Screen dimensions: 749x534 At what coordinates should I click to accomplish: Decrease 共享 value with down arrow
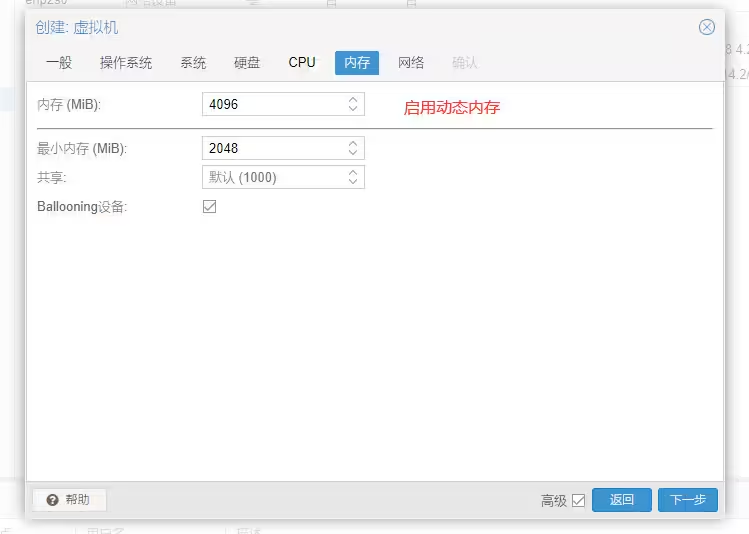click(x=353, y=182)
